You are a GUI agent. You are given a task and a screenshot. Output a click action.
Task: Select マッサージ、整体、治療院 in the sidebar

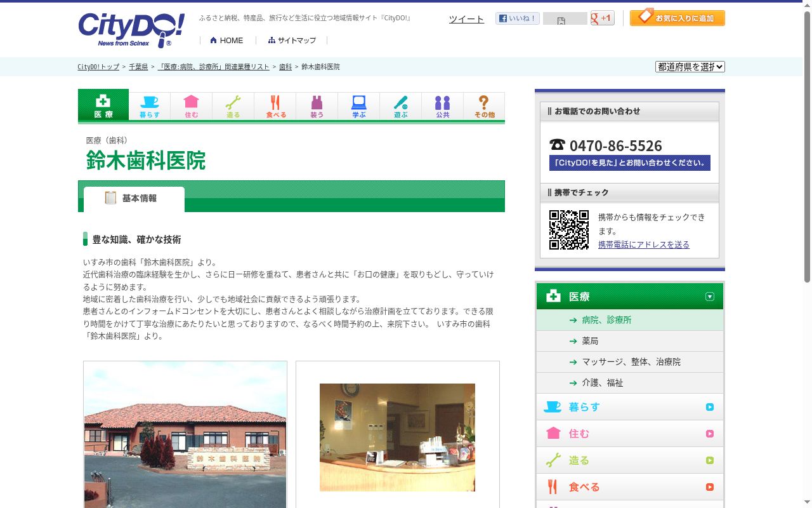pos(630,362)
